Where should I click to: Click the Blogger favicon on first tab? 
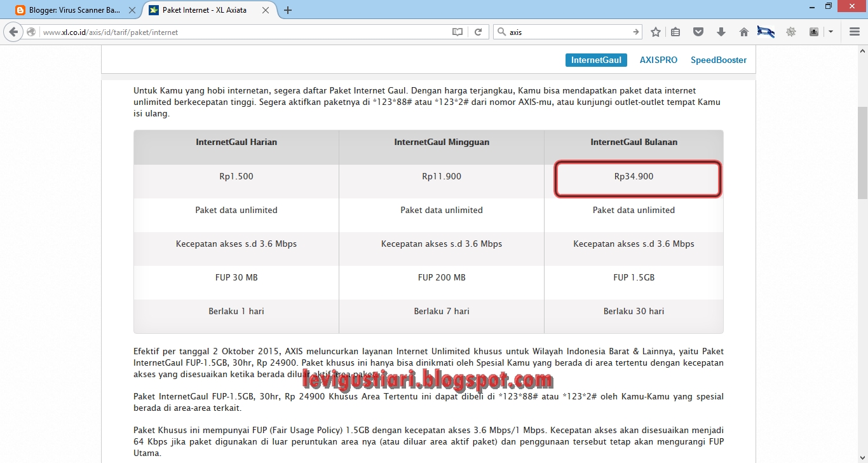(20, 10)
